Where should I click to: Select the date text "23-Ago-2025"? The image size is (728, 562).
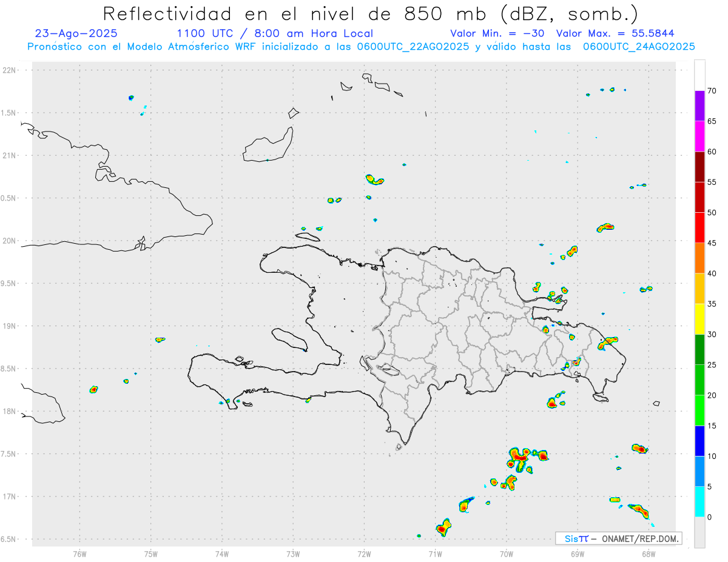tap(76, 33)
